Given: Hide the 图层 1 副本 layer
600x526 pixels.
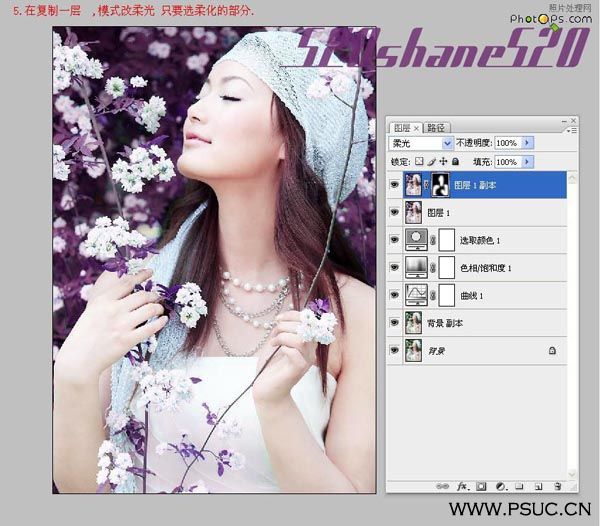Looking at the screenshot, I should 394,185.
